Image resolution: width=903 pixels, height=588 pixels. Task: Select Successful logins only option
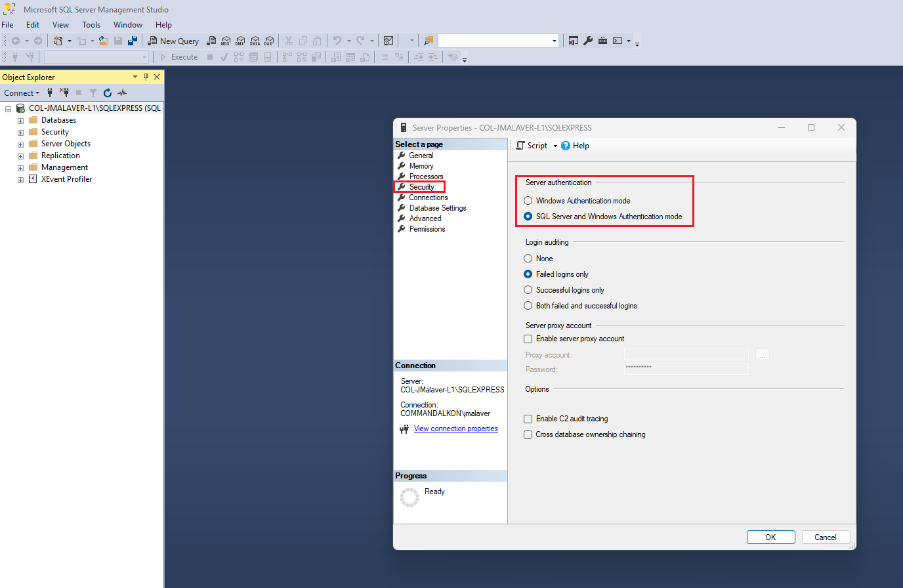pyautogui.click(x=528, y=290)
